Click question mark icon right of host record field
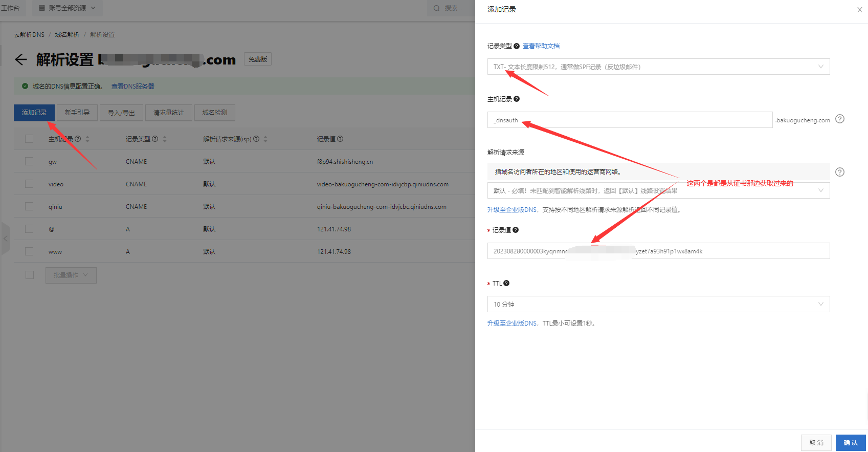Viewport: 868px width, 452px height. click(x=839, y=119)
